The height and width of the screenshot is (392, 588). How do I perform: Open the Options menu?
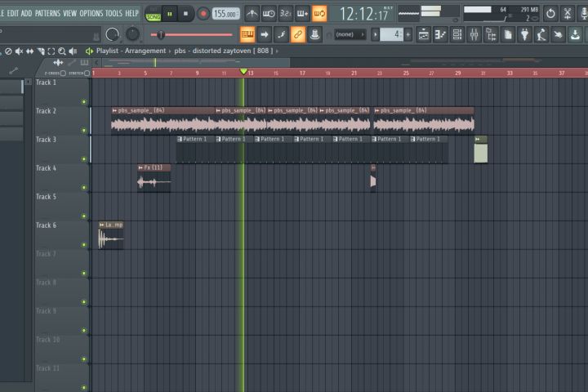tap(91, 14)
